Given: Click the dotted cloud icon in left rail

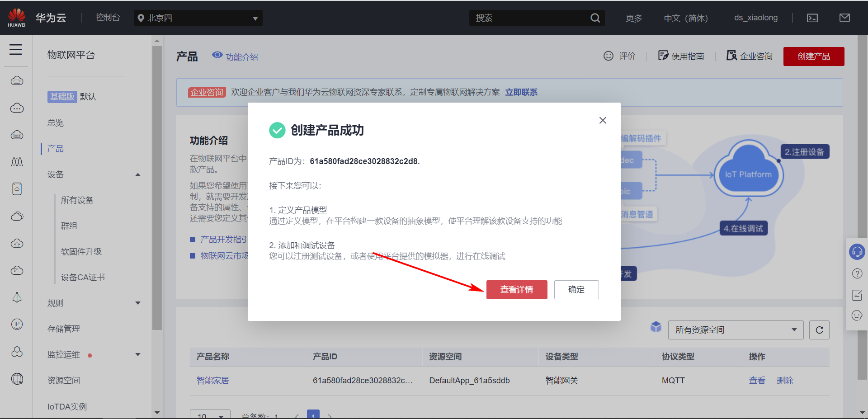Looking at the screenshot, I should [x=17, y=108].
